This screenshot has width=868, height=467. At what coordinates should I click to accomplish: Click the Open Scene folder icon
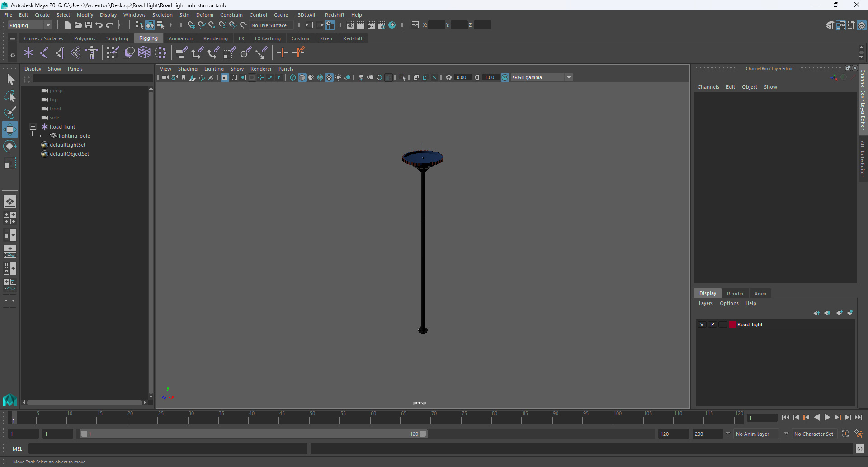(78, 25)
